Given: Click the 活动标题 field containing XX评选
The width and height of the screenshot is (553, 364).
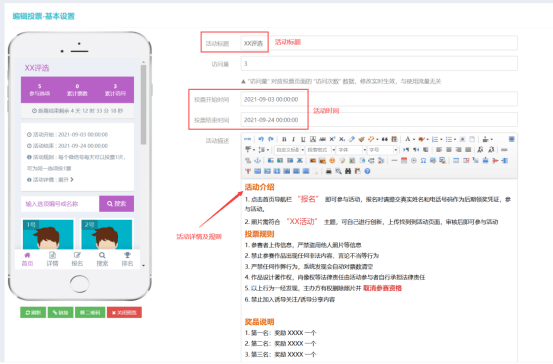Looking at the screenshot, I should [379, 43].
